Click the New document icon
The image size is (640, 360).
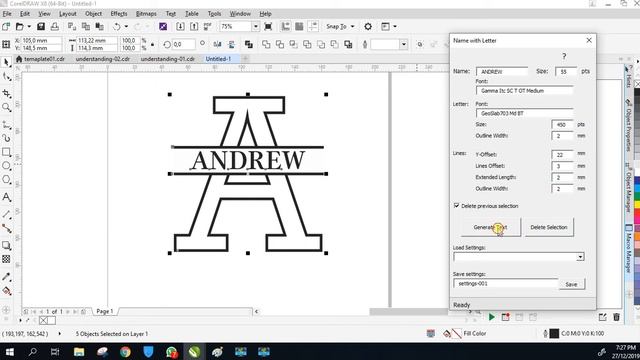[6, 27]
